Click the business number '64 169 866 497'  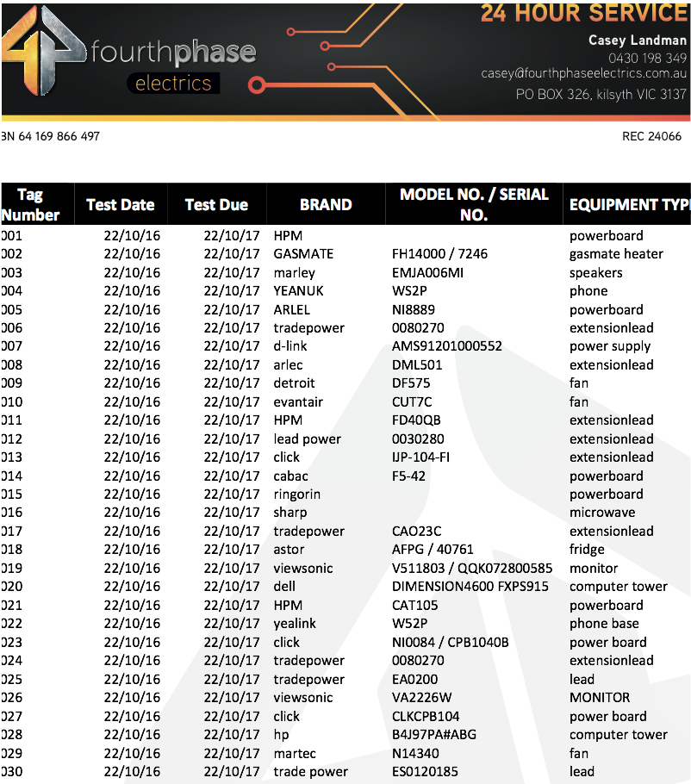59,136
